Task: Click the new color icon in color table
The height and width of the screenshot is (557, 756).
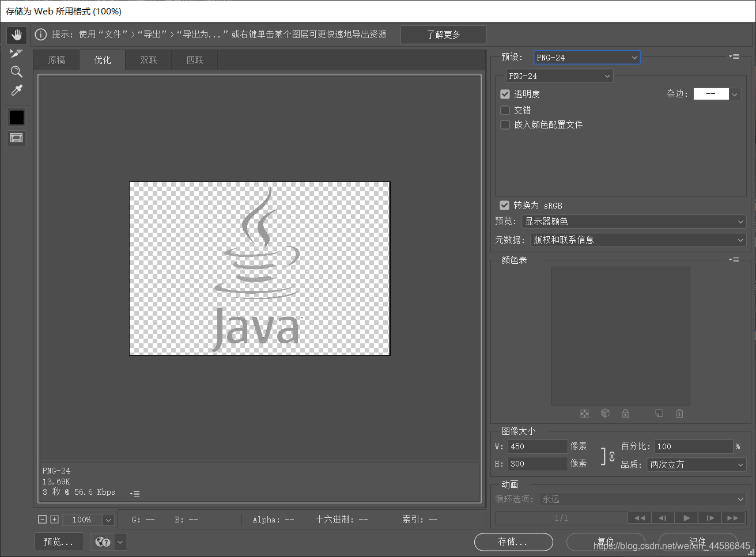Action: pyautogui.click(x=659, y=414)
